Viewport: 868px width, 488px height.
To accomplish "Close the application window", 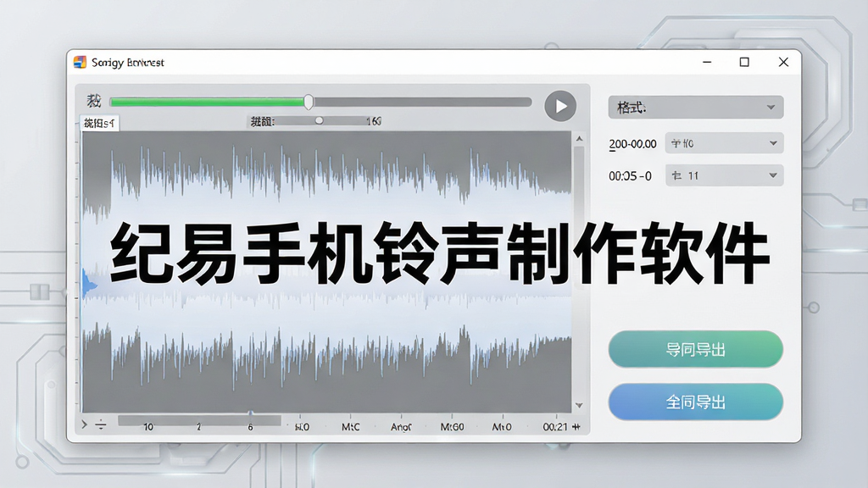I will pos(783,62).
